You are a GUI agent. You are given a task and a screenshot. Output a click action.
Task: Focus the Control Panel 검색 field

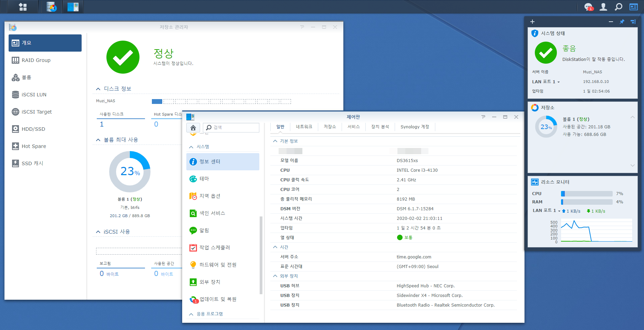coord(231,128)
